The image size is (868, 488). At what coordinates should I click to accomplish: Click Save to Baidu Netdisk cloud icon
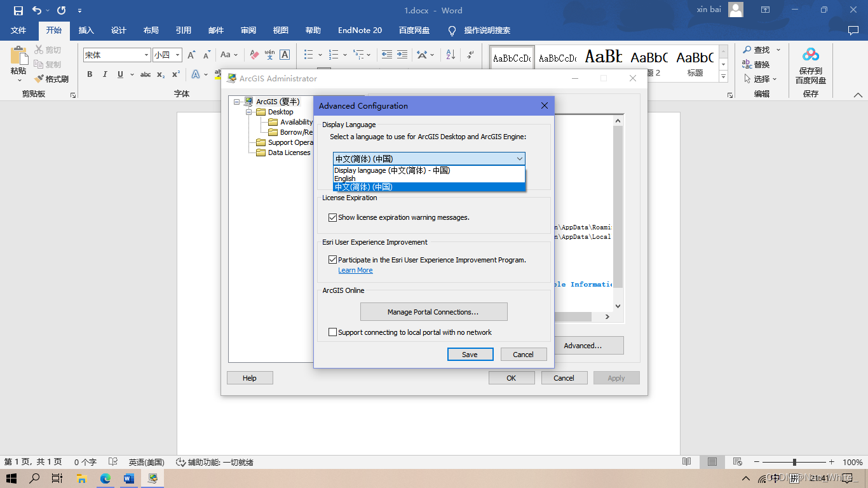811,55
